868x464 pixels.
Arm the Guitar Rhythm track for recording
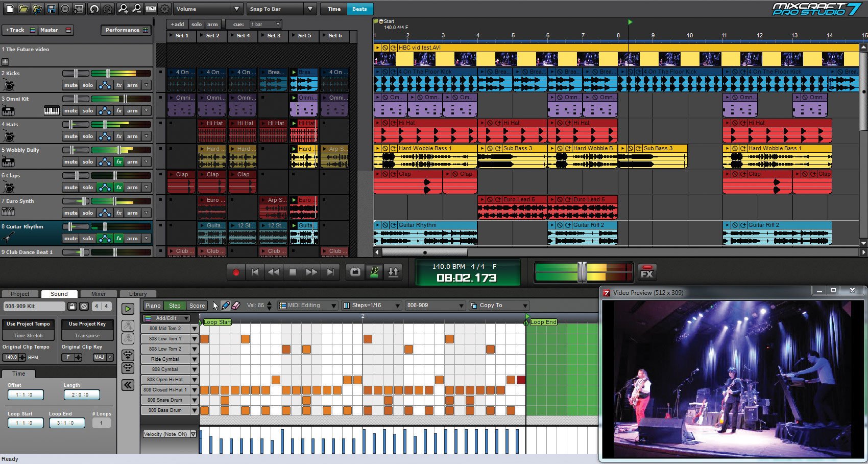point(132,238)
